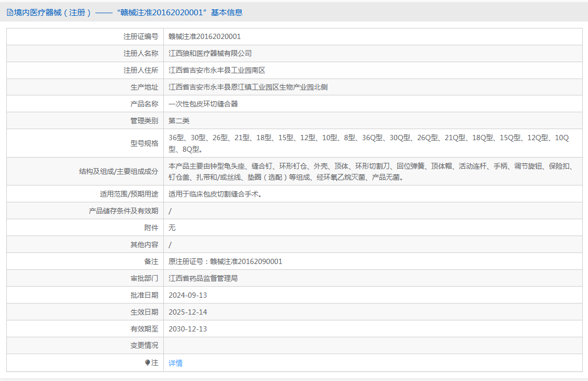Select approval date 2024-09-13

point(188,295)
